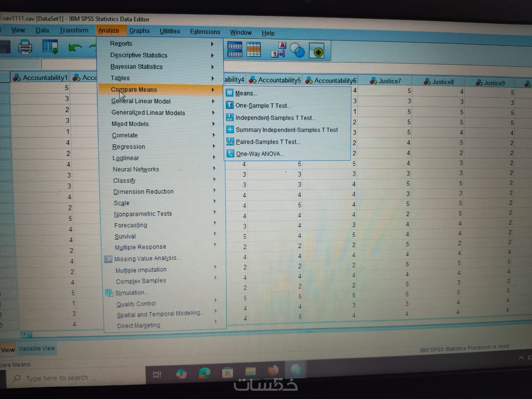This screenshot has height=399, width=532.
Task: Click the One-Sample T Test icon
Action: click(230, 105)
